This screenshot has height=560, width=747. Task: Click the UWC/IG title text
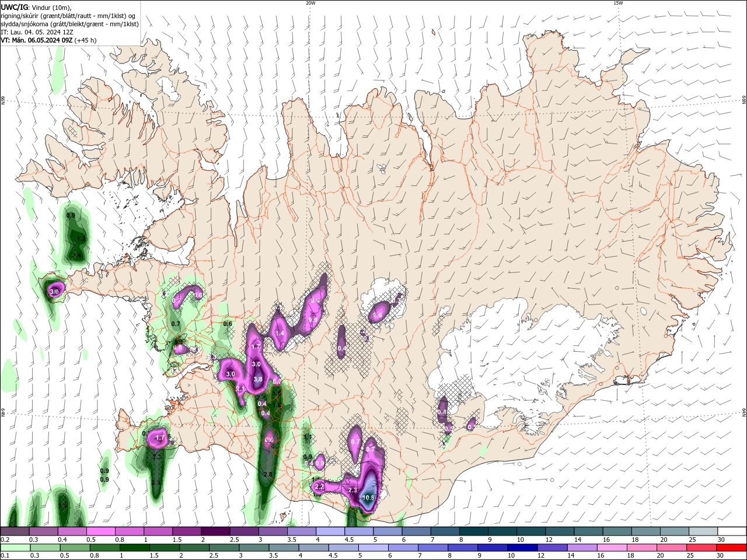click(x=14, y=7)
